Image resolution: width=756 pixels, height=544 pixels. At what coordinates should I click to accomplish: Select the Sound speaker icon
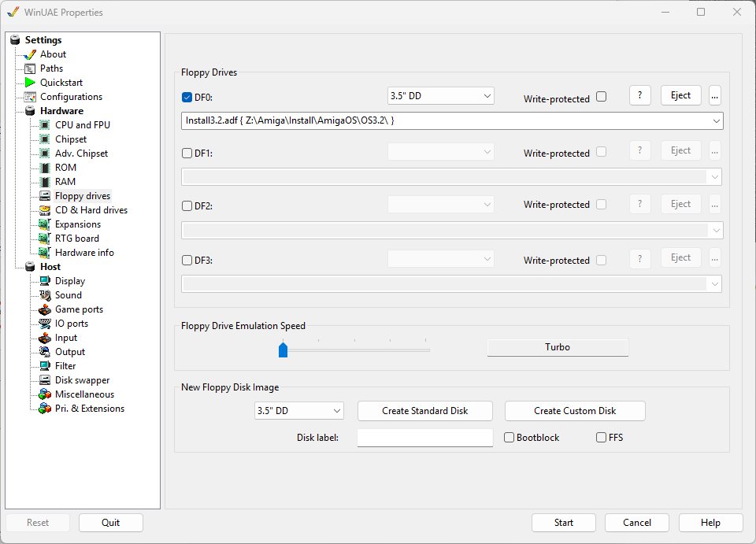(x=45, y=295)
